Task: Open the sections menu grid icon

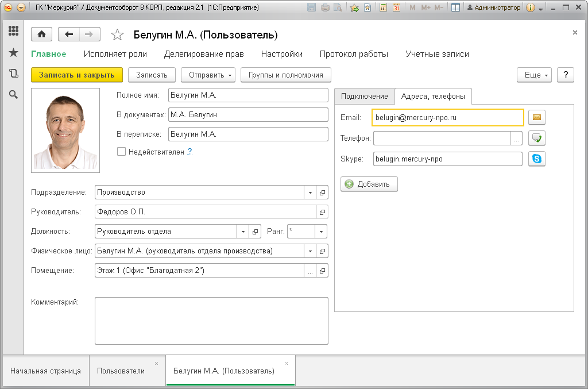Action: (x=14, y=31)
